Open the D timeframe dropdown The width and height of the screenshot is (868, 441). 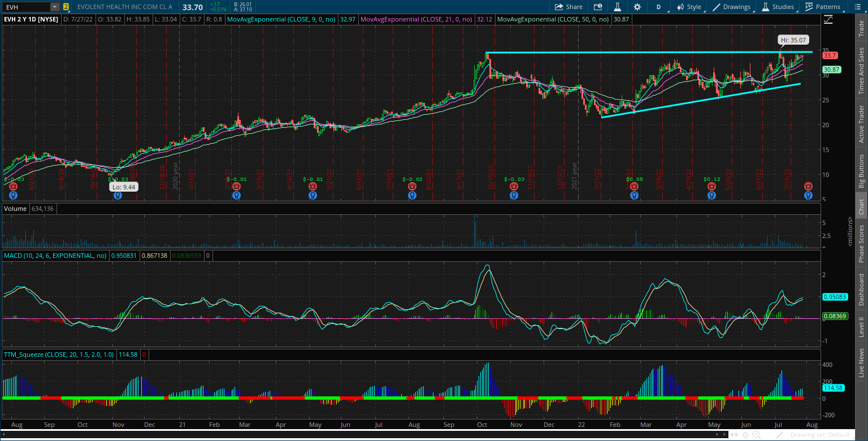[659, 7]
